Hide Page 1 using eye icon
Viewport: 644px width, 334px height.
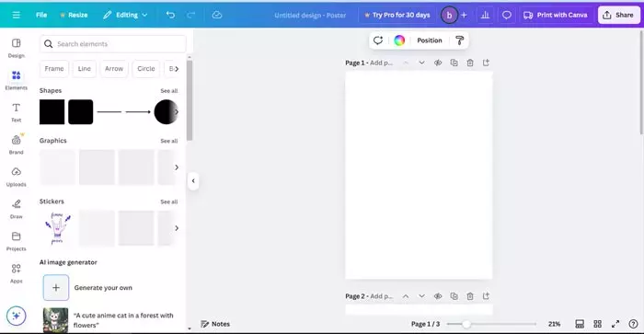point(438,63)
